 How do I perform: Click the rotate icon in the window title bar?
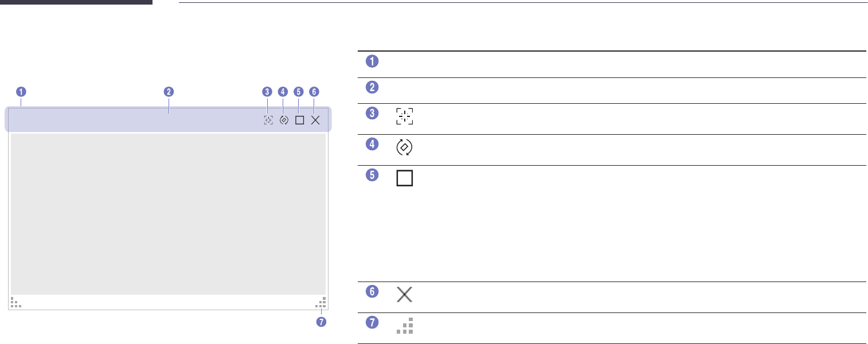click(284, 120)
